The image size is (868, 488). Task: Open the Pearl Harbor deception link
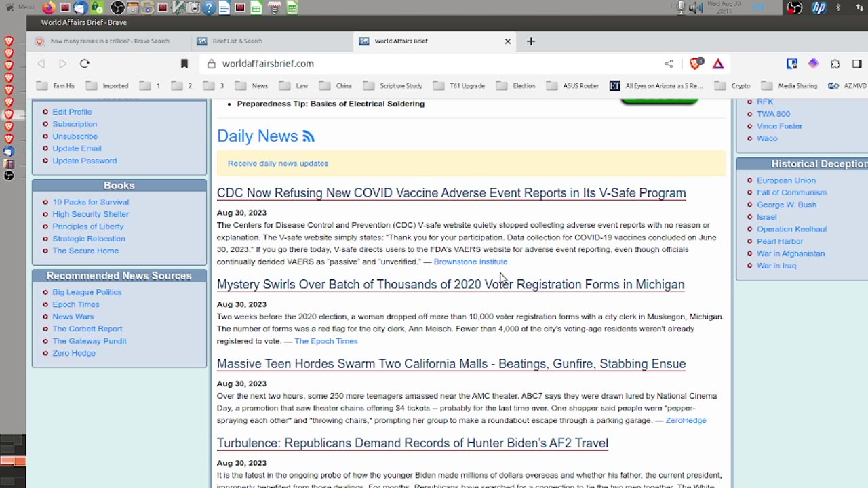pos(780,241)
